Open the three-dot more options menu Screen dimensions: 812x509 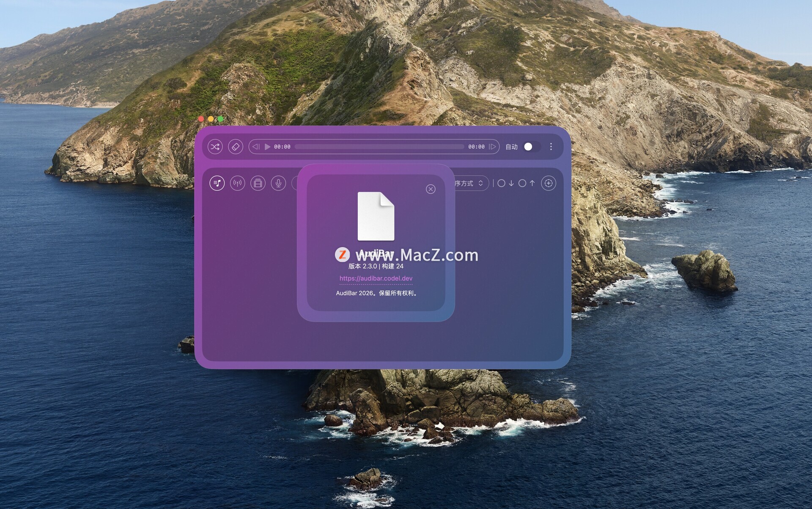(x=551, y=147)
